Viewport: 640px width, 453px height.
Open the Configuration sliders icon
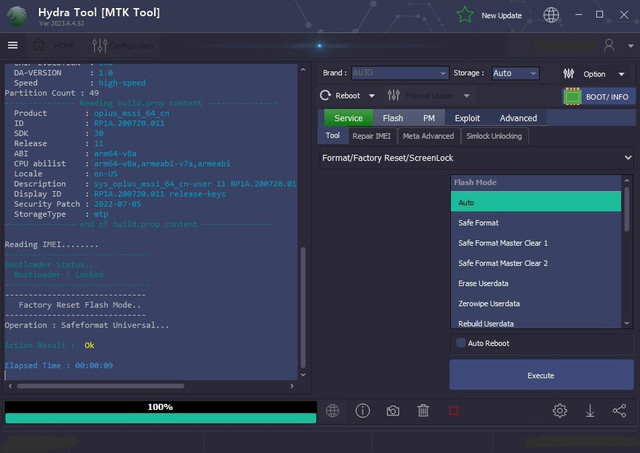click(x=100, y=45)
